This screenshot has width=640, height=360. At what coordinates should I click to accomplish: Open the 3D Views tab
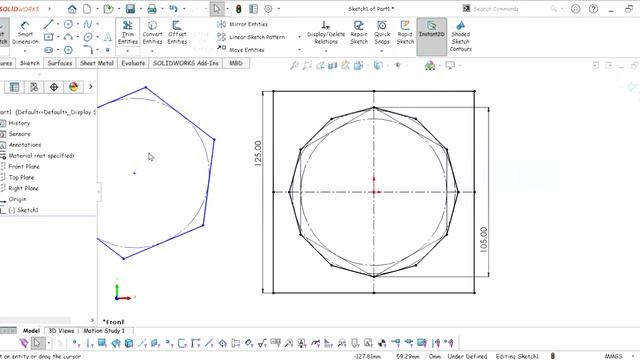click(x=62, y=331)
